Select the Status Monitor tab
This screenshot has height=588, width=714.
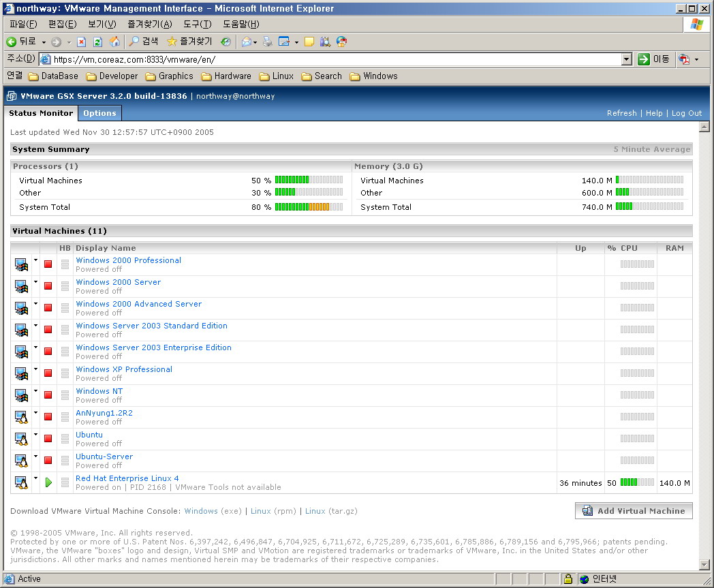(x=41, y=113)
